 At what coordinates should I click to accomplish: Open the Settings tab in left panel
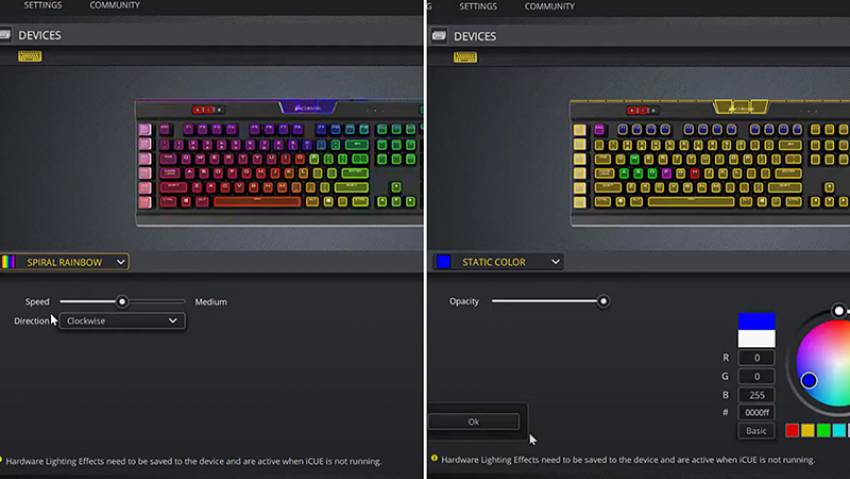43,5
